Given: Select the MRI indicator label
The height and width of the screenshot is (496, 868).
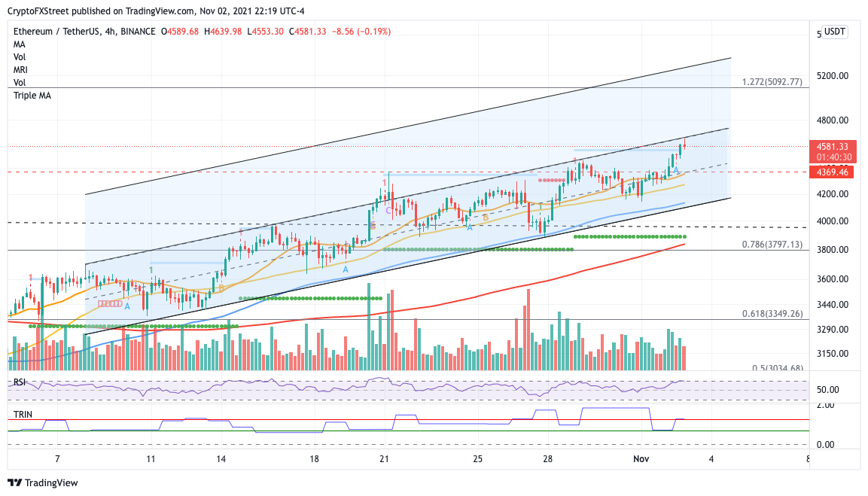Looking at the screenshot, I should point(20,70).
